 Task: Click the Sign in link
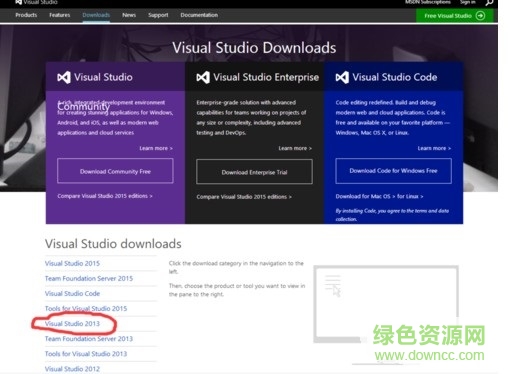coord(468,2)
